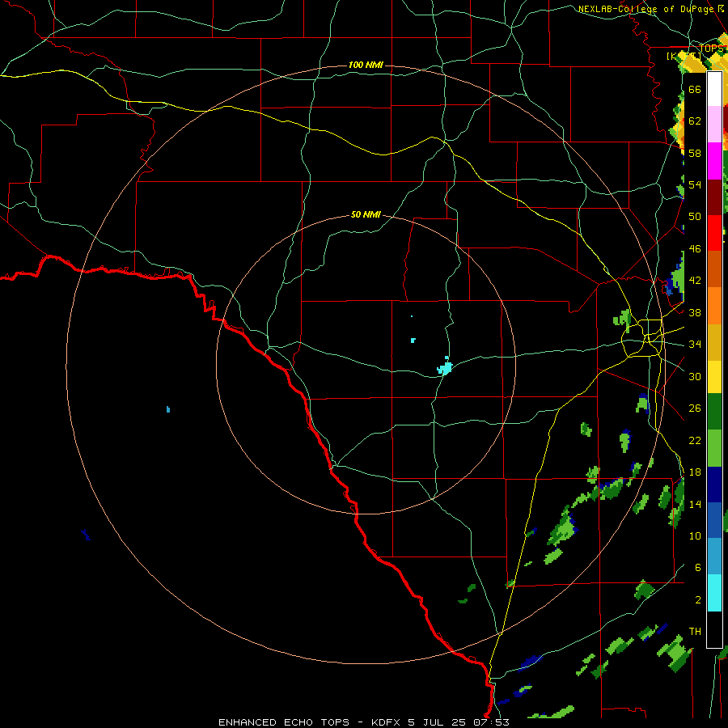Click the 'TH' threshold legend label
This screenshot has width=728, height=728.
[695, 632]
